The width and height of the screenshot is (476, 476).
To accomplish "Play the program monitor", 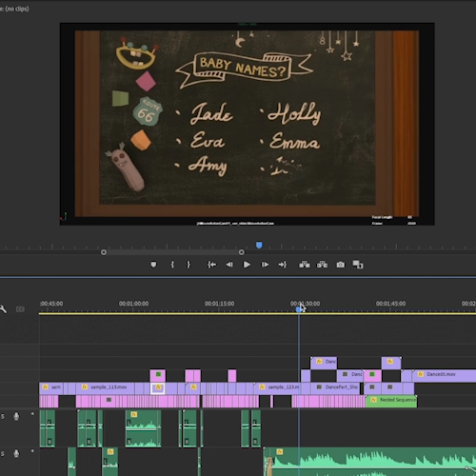I will tap(247, 265).
